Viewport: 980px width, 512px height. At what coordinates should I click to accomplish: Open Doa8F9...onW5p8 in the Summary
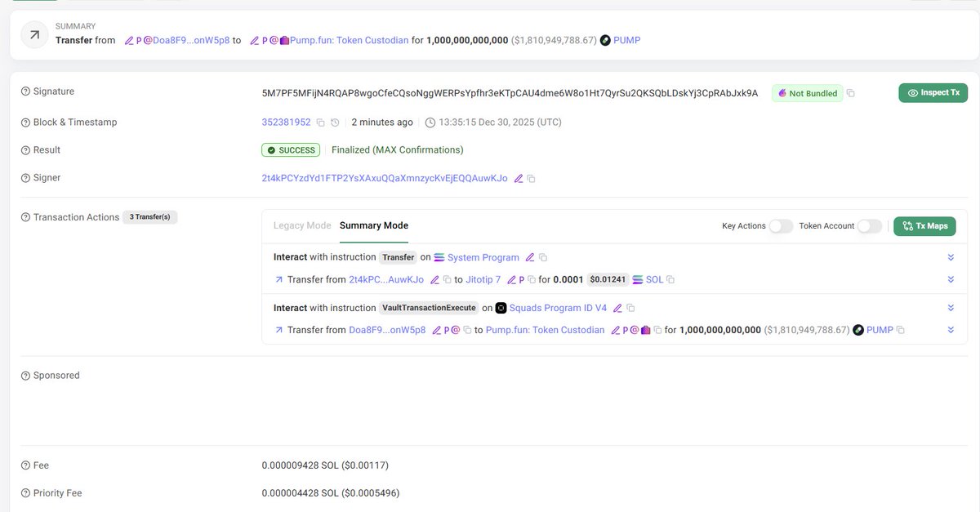point(190,40)
